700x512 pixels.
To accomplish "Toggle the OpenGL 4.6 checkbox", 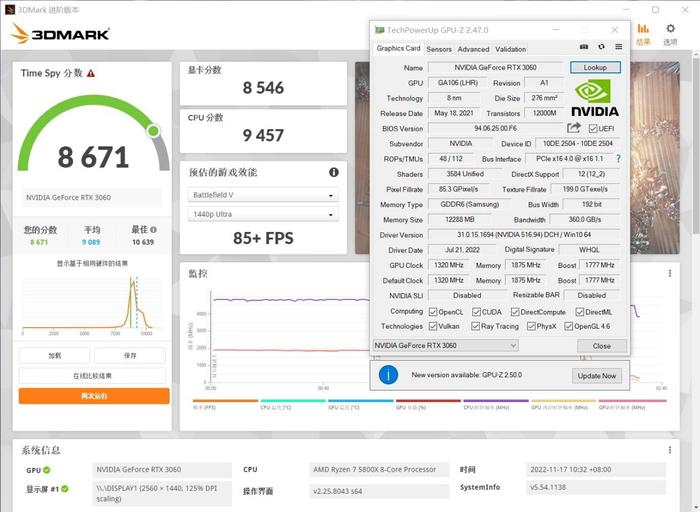I will pos(568,326).
